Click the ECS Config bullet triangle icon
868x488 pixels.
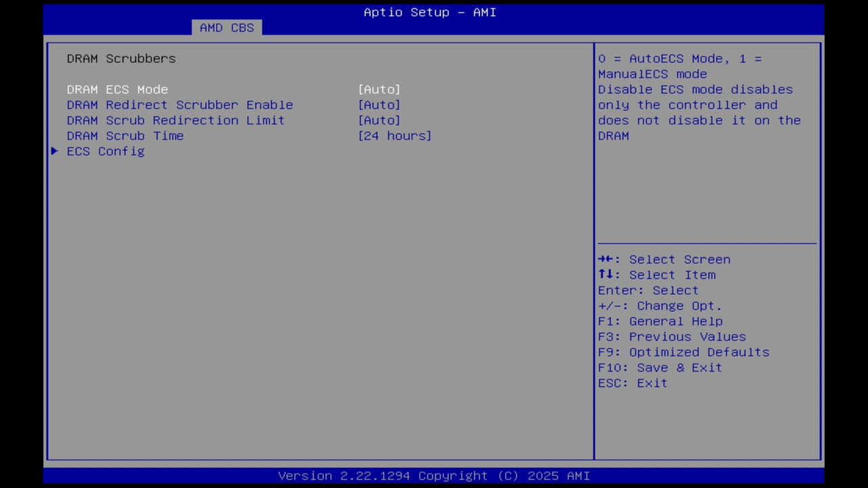pyautogui.click(x=54, y=151)
